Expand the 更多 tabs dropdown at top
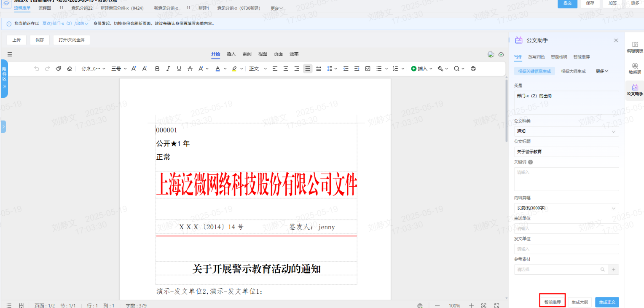644x308 pixels. pos(276,8)
